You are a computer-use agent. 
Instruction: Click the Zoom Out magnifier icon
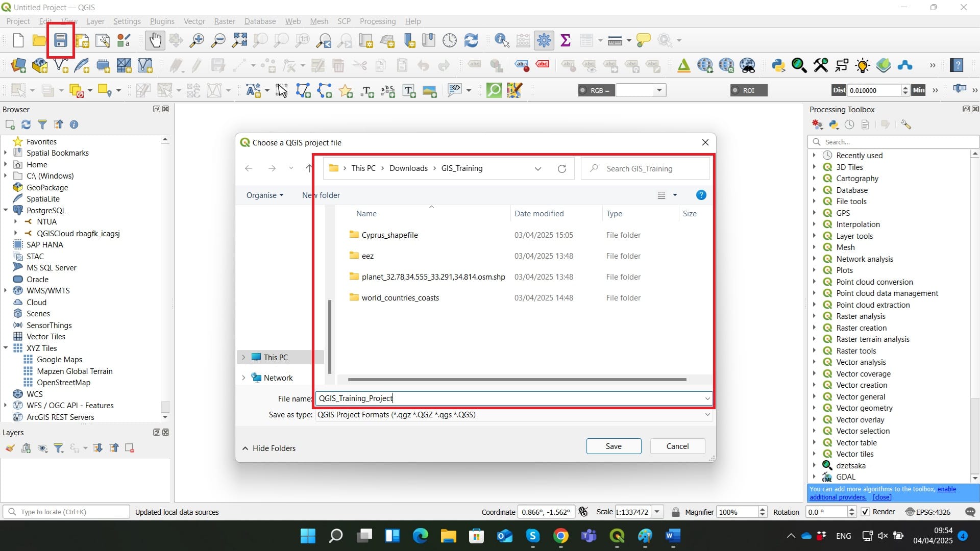click(x=218, y=40)
